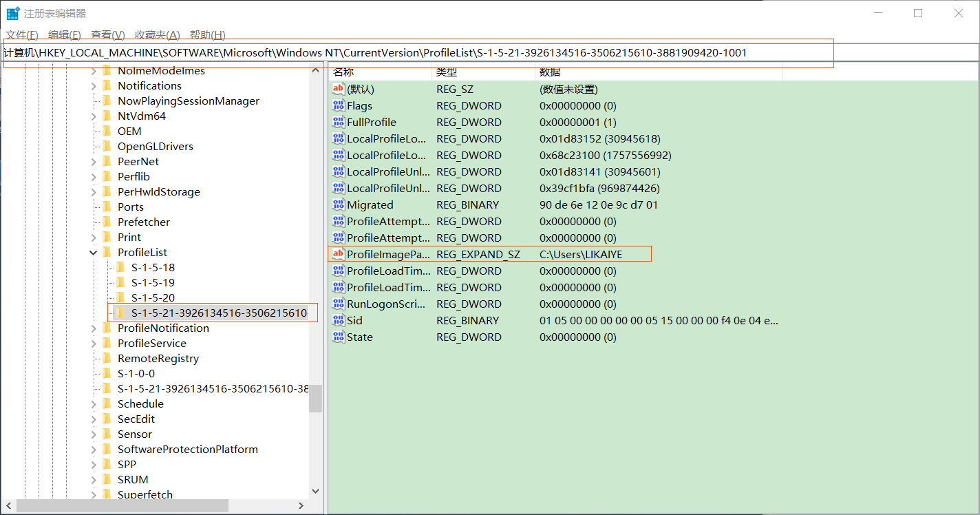Click the icon beside RunLogonScri...

tap(338, 304)
